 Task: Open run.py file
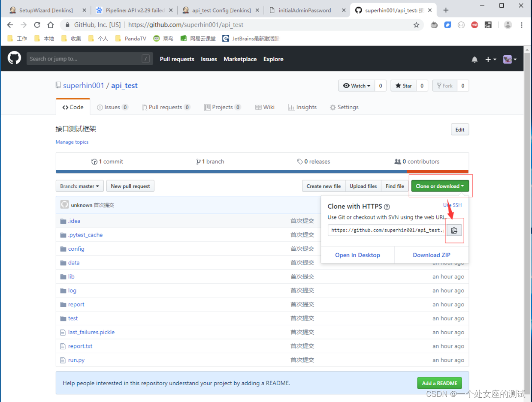pyautogui.click(x=76, y=360)
